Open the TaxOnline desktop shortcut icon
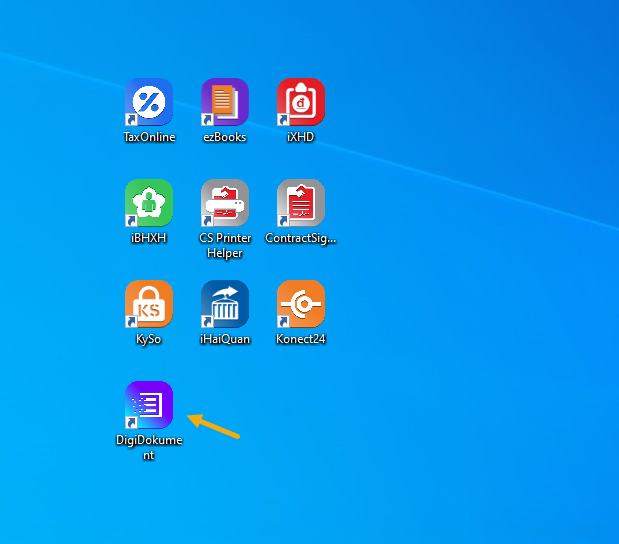 click(149, 102)
